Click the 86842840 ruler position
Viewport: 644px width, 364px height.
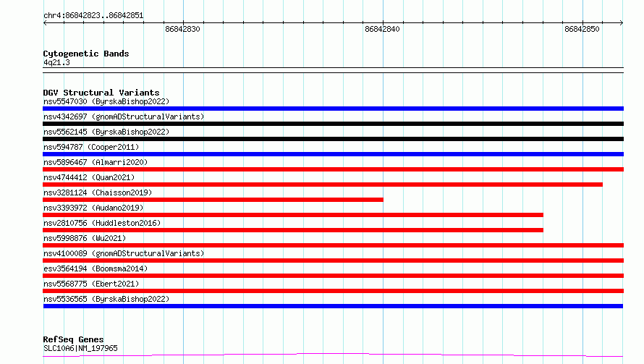382,29
